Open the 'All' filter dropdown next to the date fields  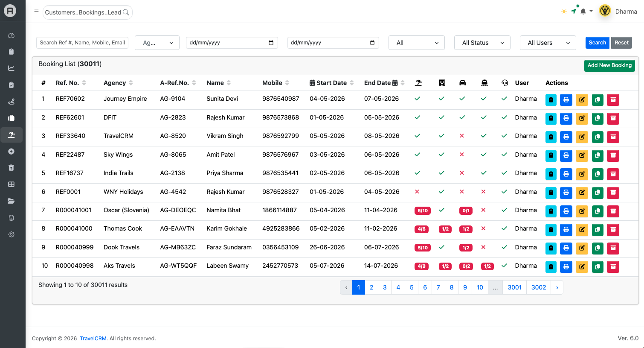click(x=417, y=43)
